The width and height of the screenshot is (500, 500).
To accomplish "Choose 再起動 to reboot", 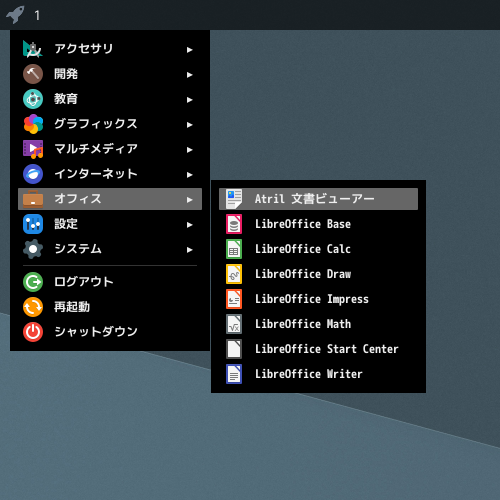I will pos(110,307).
